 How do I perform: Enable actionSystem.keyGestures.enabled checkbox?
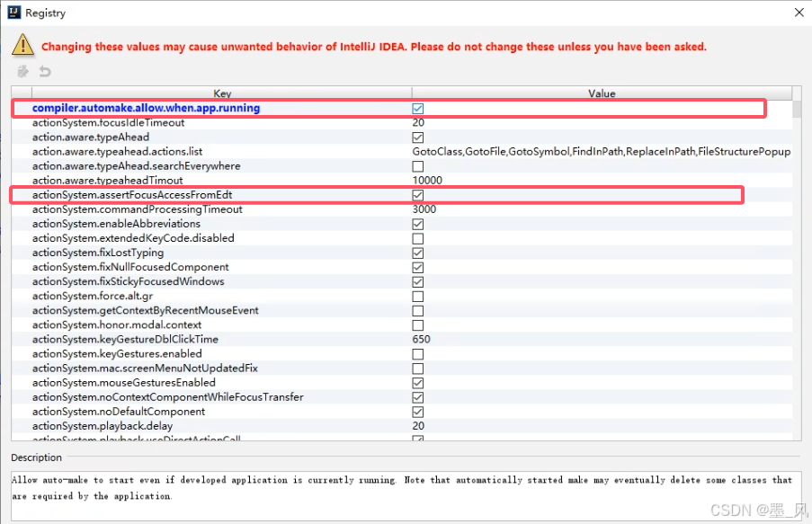click(418, 355)
